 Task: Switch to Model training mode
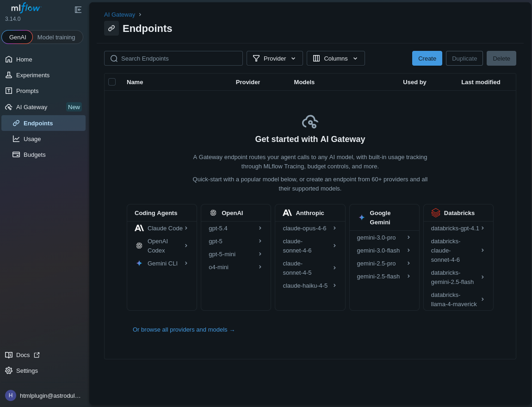56,37
